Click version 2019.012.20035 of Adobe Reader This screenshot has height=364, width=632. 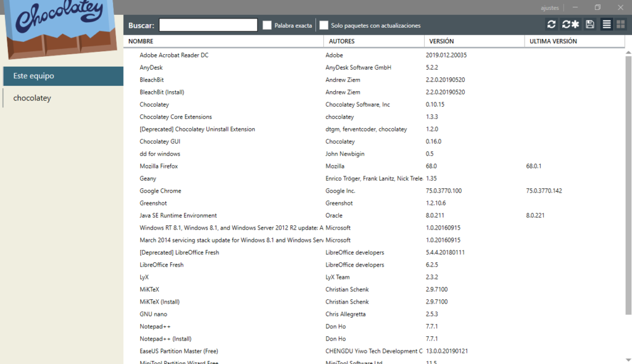(x=446, y=56)
